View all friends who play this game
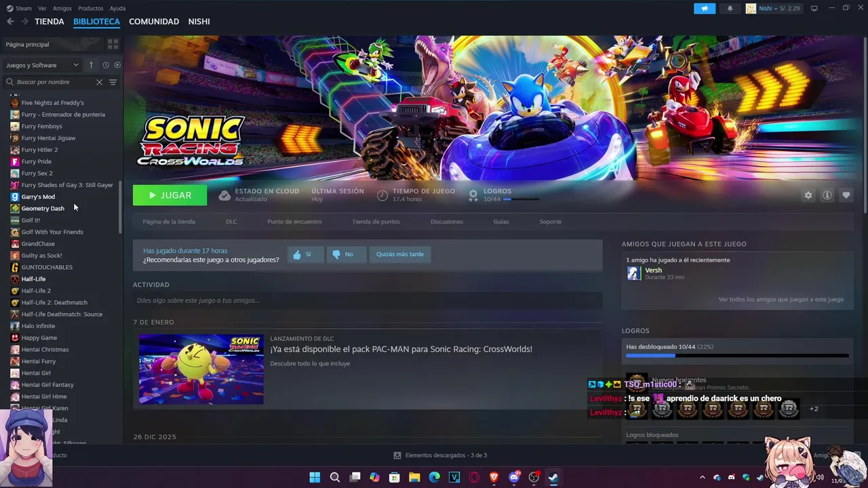Viewport: 868px width, 488px height. coord(781,300)
